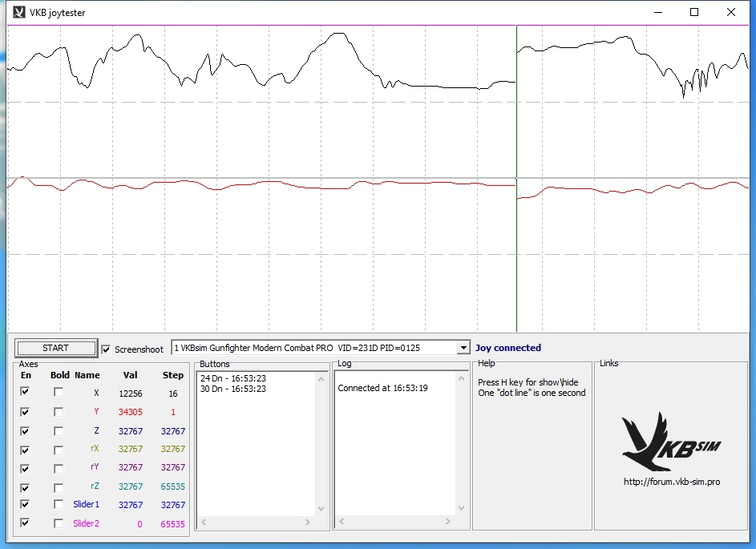The image size is (756, 549).
Task: Maximize the VKB joytester window
Action: coord(694,12)
